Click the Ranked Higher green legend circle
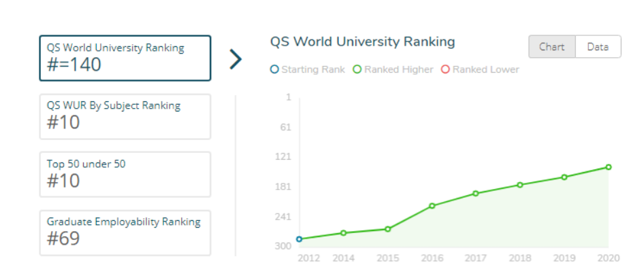Screen dimensions: 644x280 pos(357,69)
